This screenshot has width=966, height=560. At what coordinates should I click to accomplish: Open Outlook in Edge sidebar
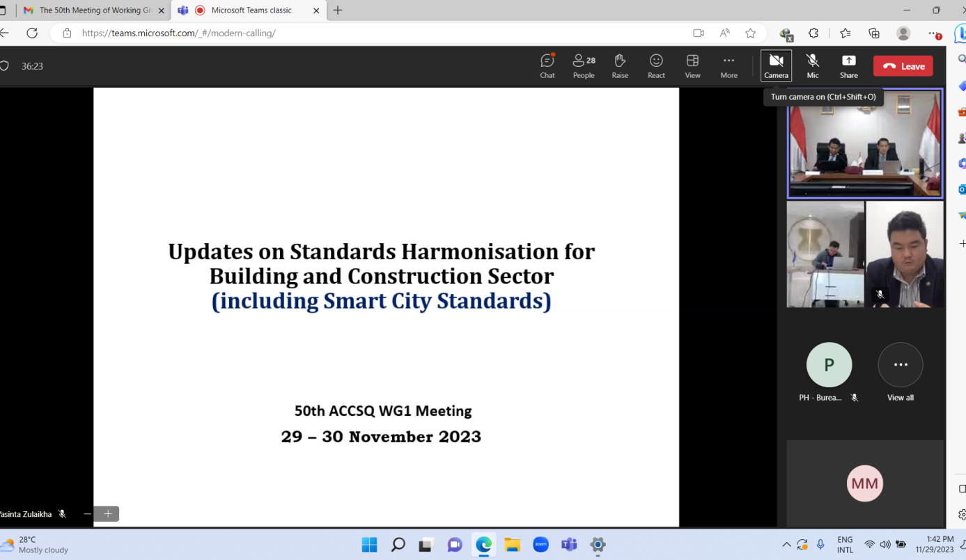click(961, 189)
